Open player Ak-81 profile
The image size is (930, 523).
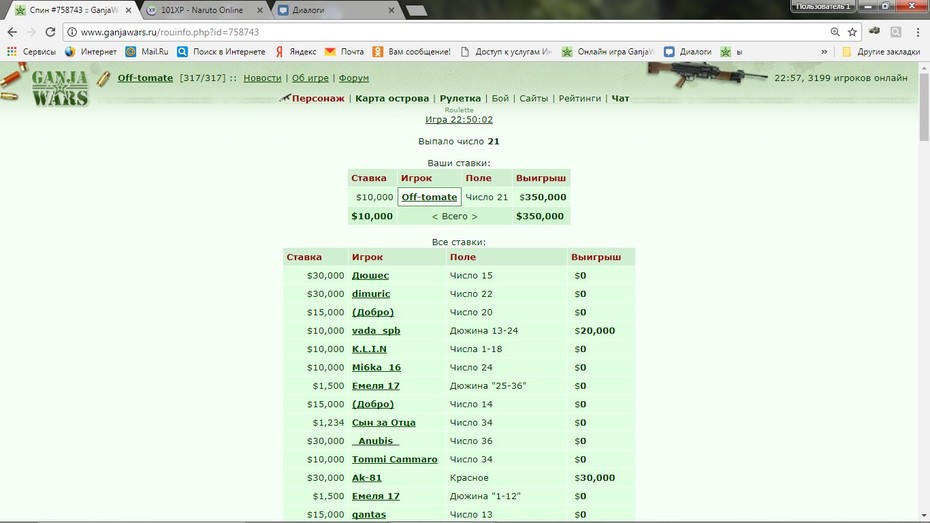(367, 477)
